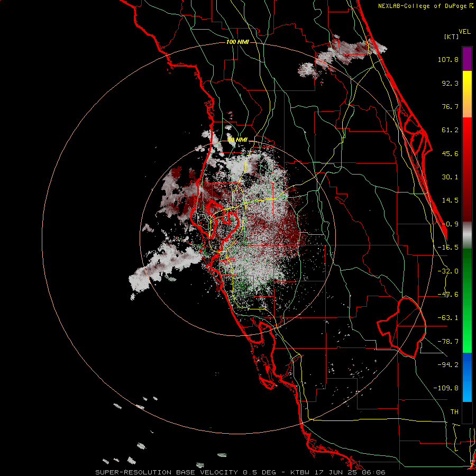Pick the gray near-zero color bar segment
This screenshot has width=476, height=476.
pos(467,235)
